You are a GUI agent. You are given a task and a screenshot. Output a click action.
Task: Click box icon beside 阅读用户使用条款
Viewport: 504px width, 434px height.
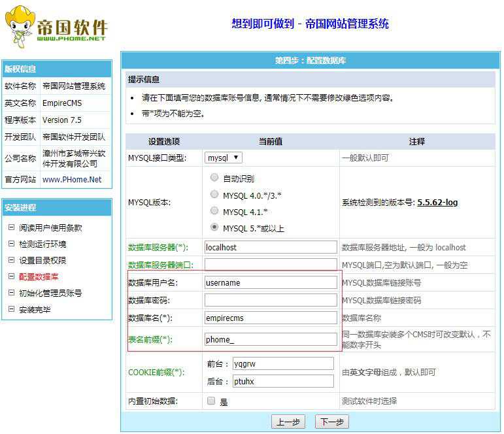pos(11,227)
